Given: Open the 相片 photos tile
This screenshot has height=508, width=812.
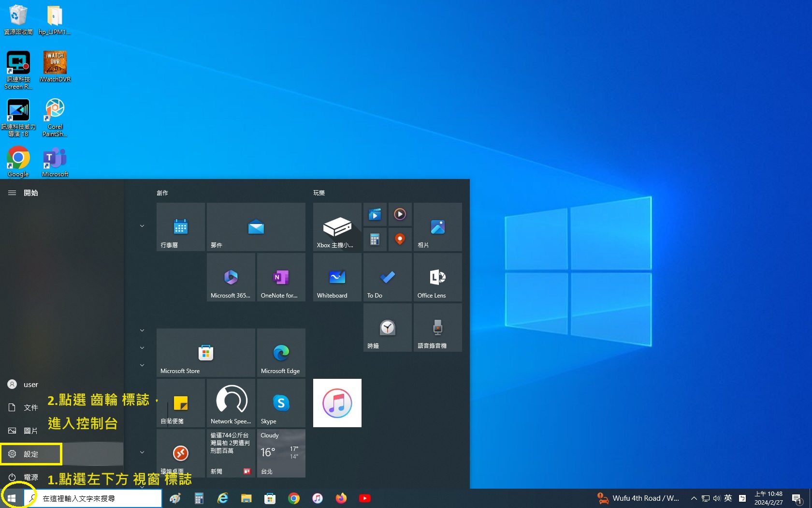Looking at the screenshot, I should (438, 227).
